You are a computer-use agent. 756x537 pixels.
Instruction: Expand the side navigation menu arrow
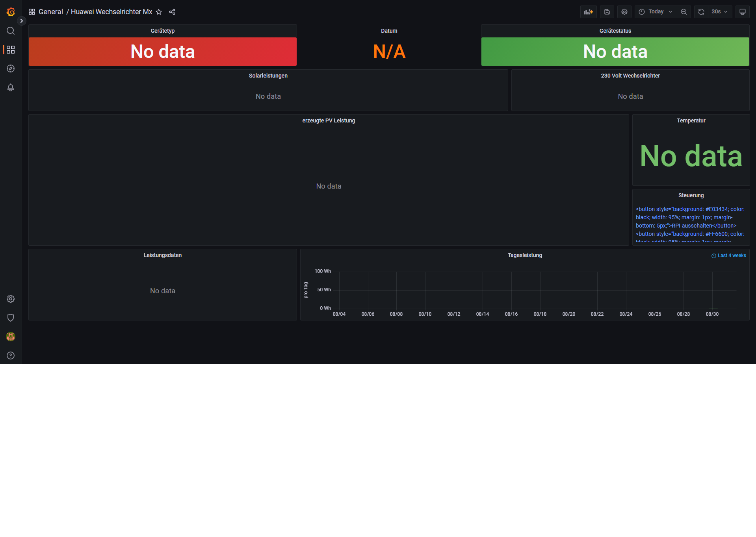coord(22,21)
